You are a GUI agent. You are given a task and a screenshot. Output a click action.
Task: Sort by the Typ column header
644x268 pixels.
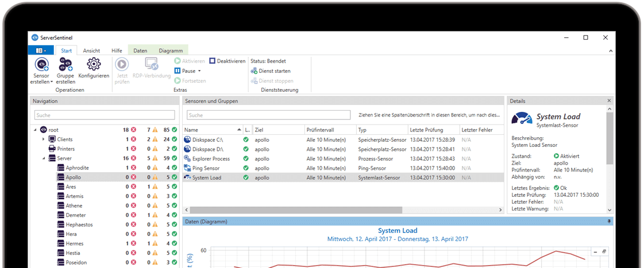[x=382, y=130]
